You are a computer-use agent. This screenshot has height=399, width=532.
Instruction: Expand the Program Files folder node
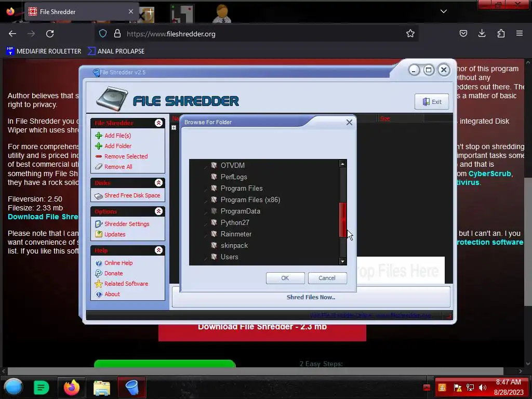(206, 190)
